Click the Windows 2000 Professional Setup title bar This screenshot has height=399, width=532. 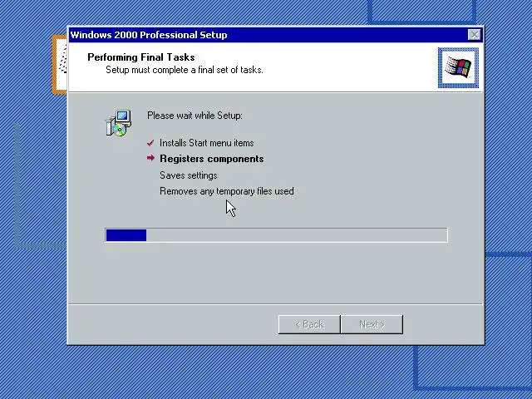[x=276, y=35]
